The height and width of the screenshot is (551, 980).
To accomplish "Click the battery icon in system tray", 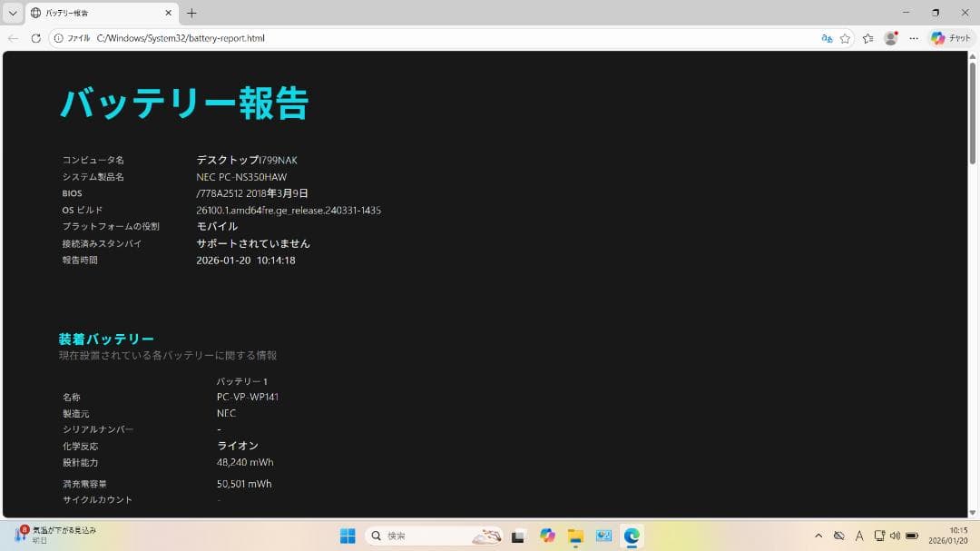I will point(912,536).
